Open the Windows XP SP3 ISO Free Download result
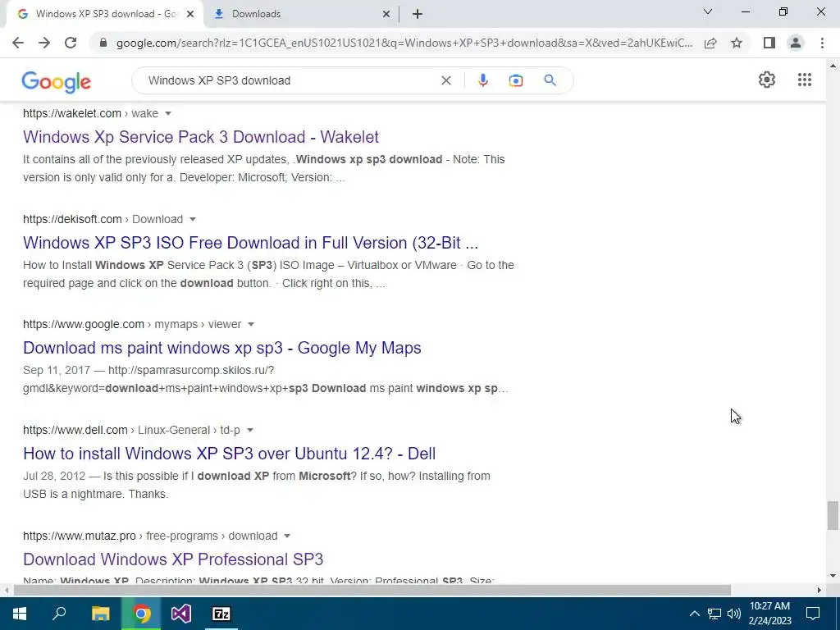840x630 pixels. (251, 243)
